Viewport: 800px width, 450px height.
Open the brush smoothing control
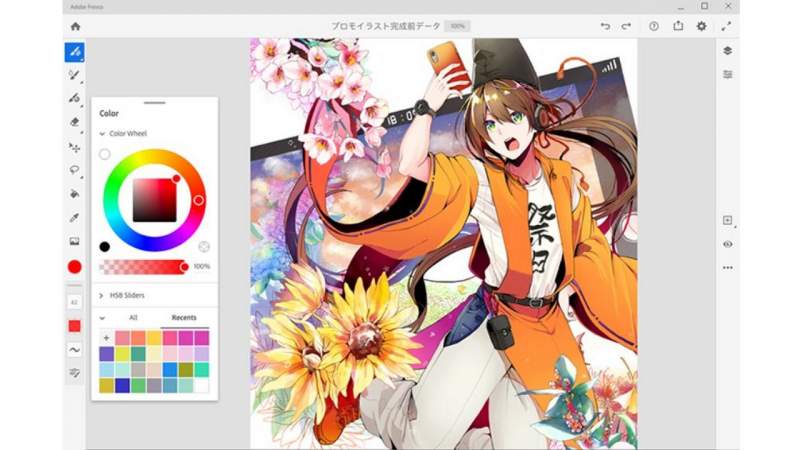[74, 350]
